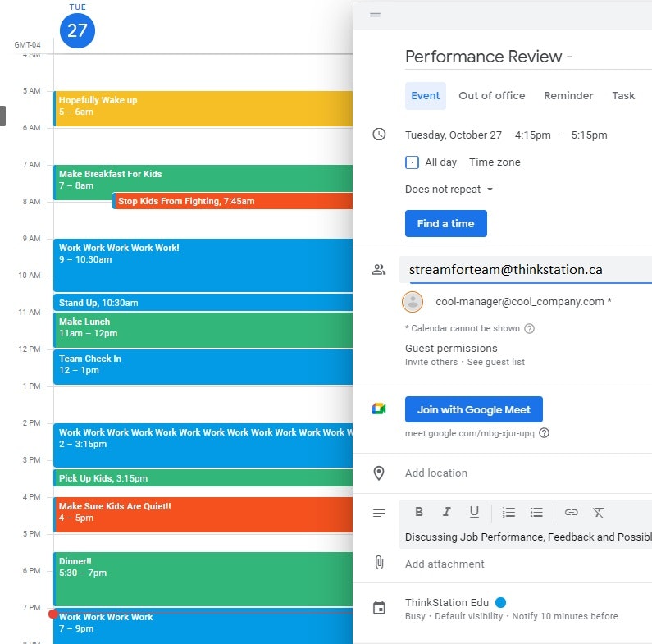This screenshot has width=652, height=644.
Task: Open the Hopefully Wake up event
Action: pos(203,108)
